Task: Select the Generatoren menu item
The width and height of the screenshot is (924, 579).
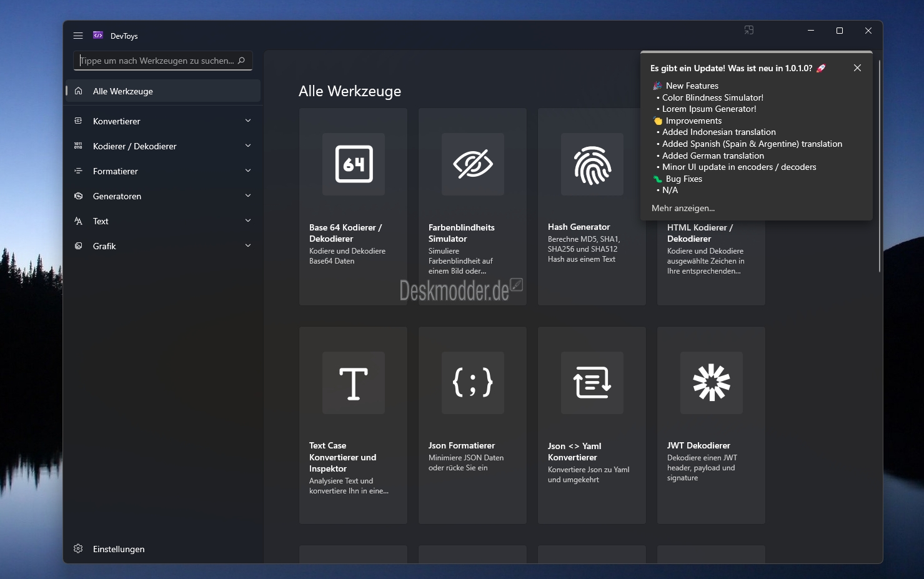Action: click(163, 196)
